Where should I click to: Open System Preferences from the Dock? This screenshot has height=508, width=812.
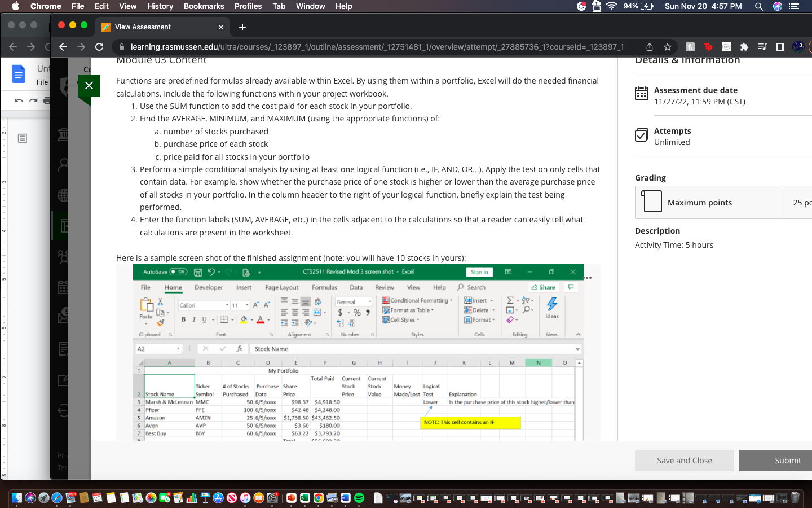272,498
